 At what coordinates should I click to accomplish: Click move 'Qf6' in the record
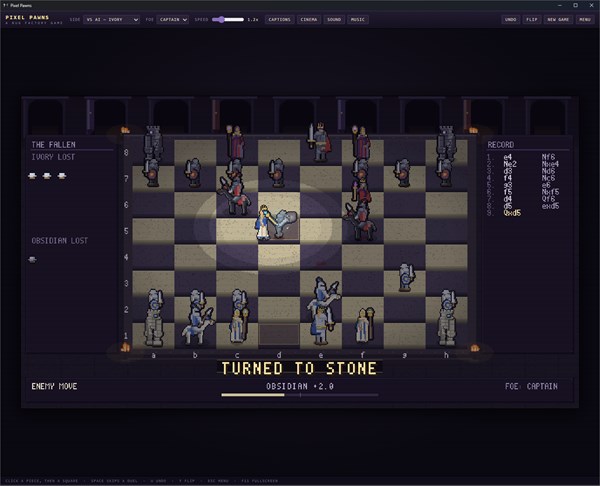pyautogui.click(x=548, y=199)
